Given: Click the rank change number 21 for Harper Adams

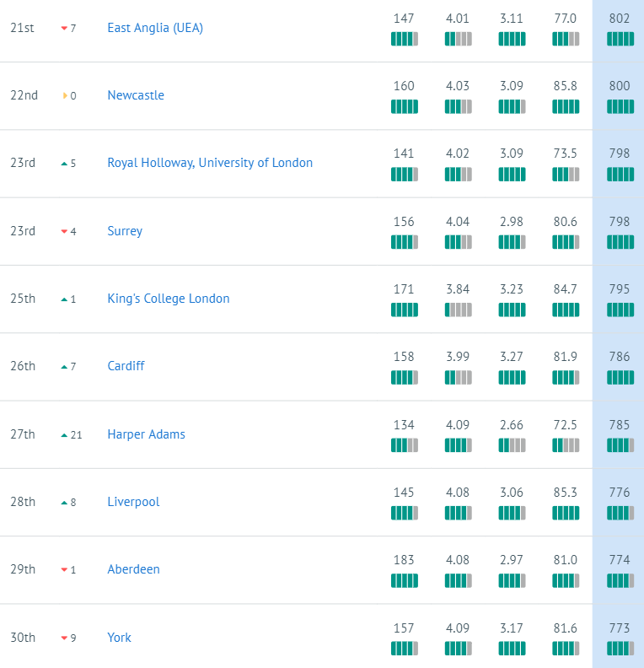Looking at the screenshot, I should pyautogui.click(x=76, y=434).
